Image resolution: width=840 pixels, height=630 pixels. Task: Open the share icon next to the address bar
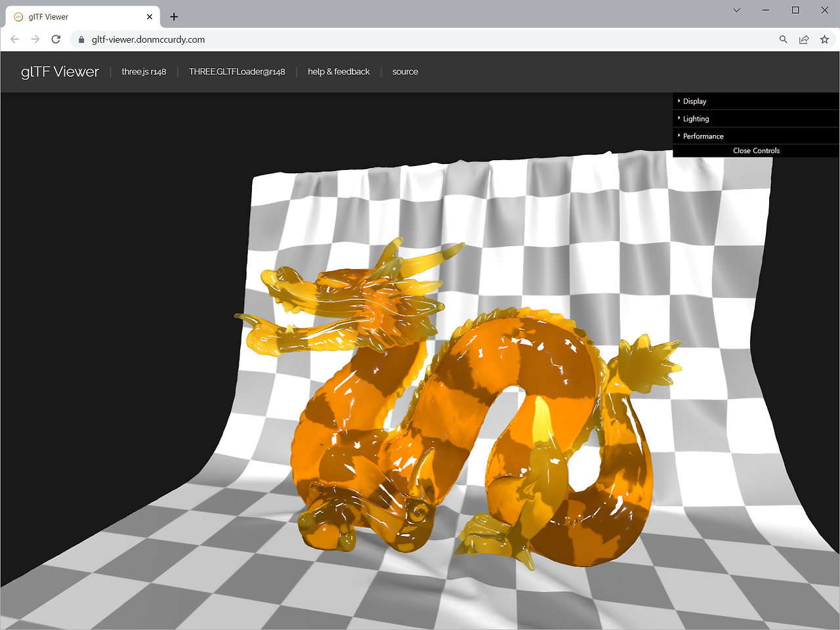click(804, 39)
